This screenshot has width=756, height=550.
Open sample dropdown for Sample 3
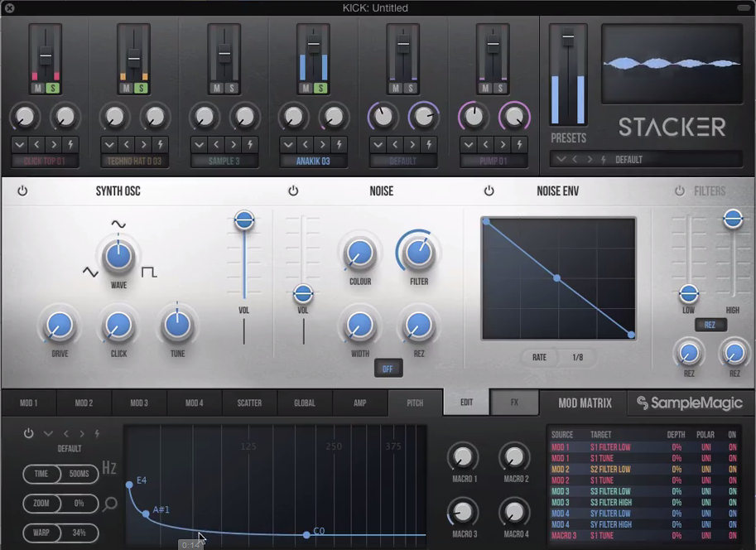pos(199,144)
